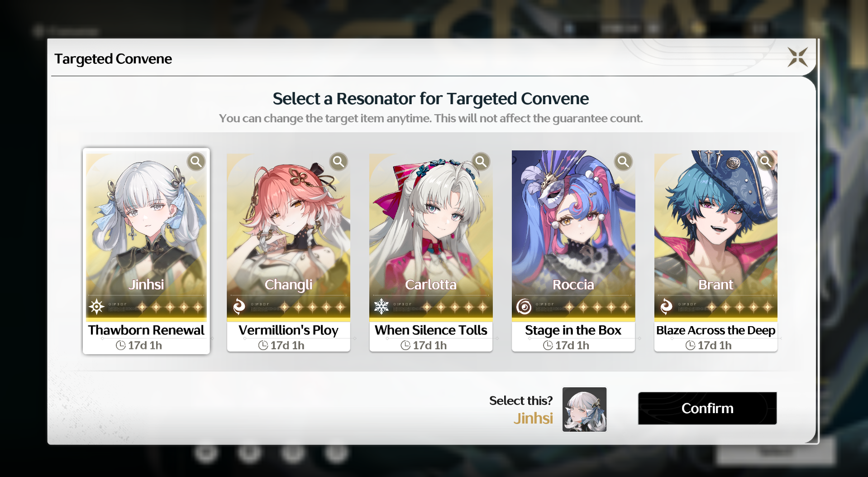Click the Stage in the Box banner label
Viewport: 868px width, 477px height.
point(573,330)
